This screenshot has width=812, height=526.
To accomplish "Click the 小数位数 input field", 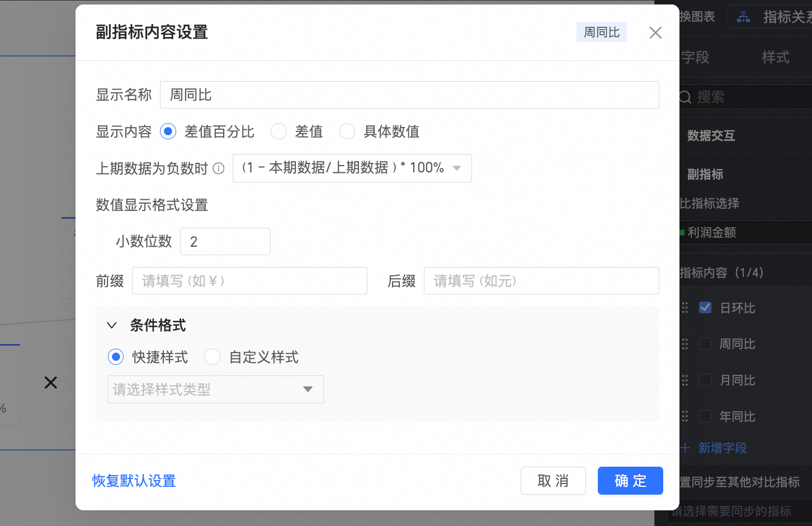I will click(225, 242).
